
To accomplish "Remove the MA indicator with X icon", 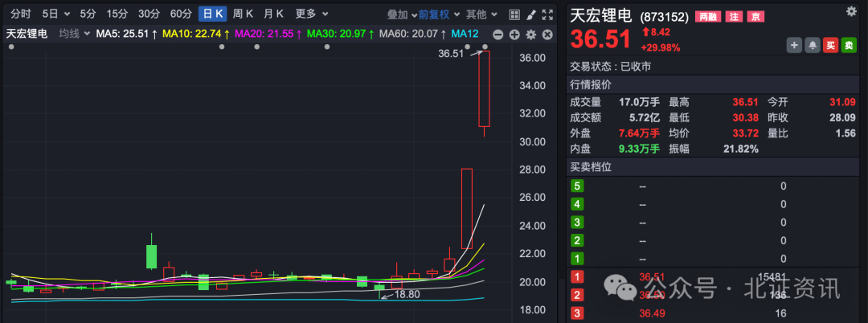I will pyautogui.click(x=547, y=35).
